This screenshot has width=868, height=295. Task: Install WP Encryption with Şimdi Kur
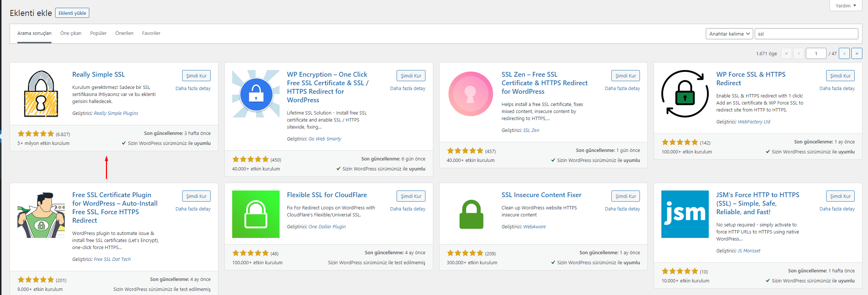click(x=411, y=76)
